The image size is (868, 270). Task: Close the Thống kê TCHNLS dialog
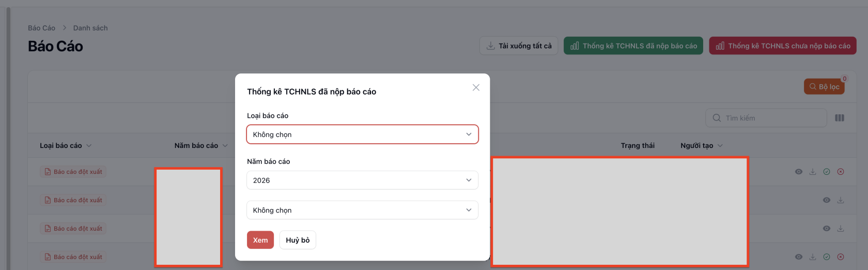tap(476, 88)
